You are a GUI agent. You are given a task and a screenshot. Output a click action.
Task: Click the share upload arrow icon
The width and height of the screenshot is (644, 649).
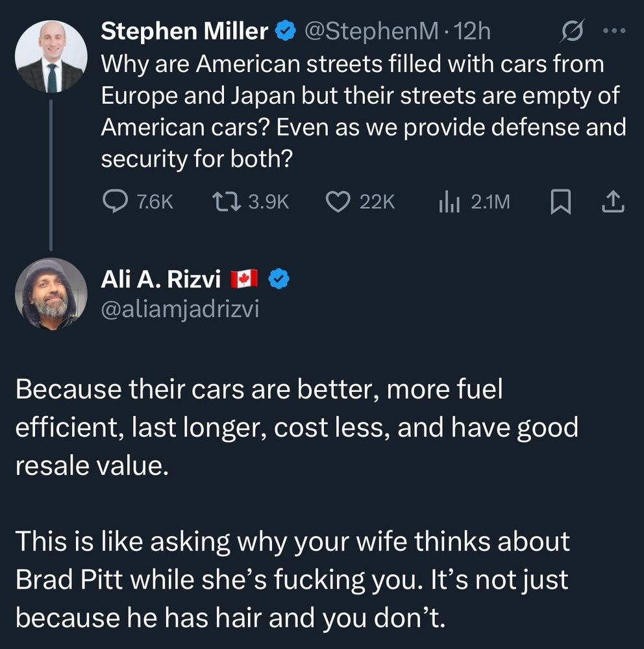[612, 203]
